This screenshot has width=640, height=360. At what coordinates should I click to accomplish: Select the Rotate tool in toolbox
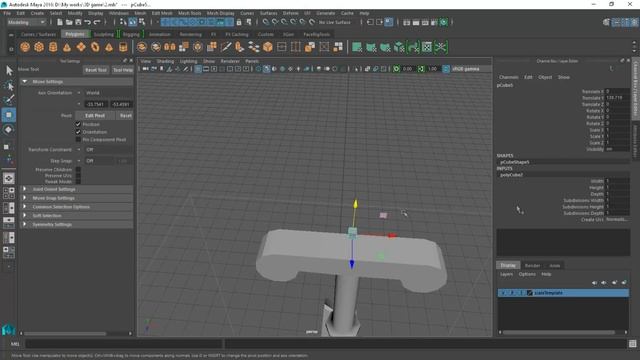(x=9, y=130)
